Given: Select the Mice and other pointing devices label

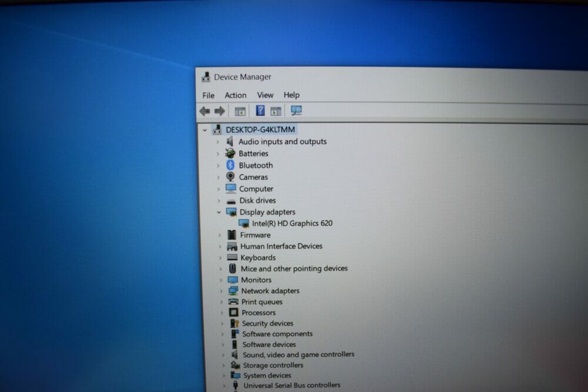Looking at the screenshot, I should 294,269.
